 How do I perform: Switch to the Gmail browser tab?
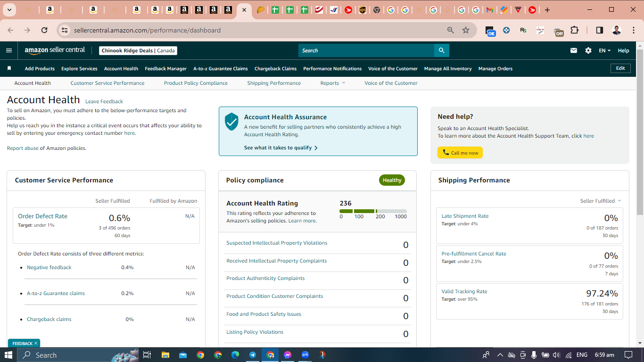(490, 10)
